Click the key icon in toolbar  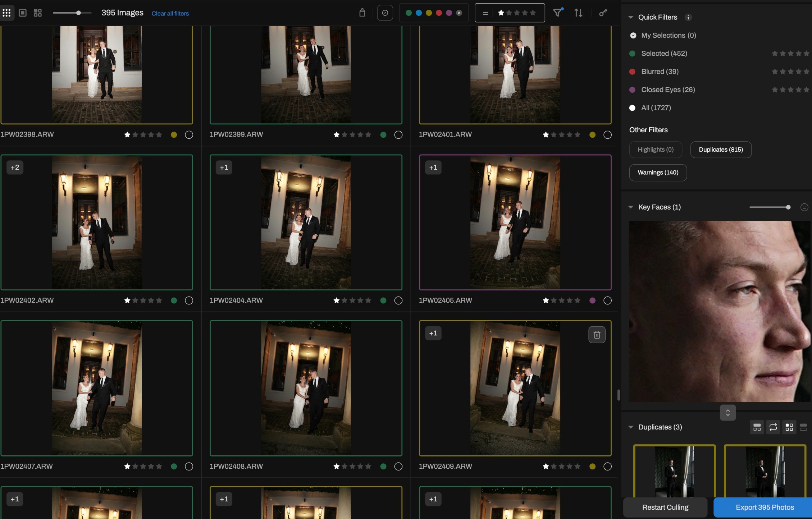click(x=603, y=13)
